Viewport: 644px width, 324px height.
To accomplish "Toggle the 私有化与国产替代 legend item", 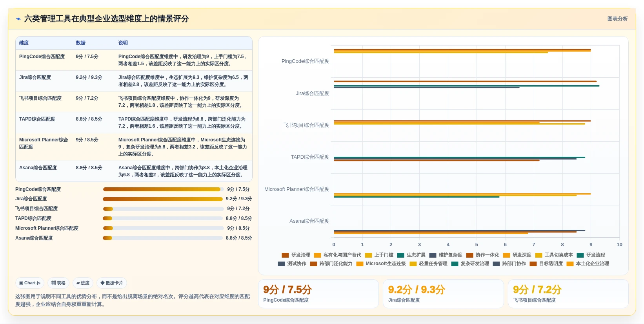I will [x=337, y=255].
